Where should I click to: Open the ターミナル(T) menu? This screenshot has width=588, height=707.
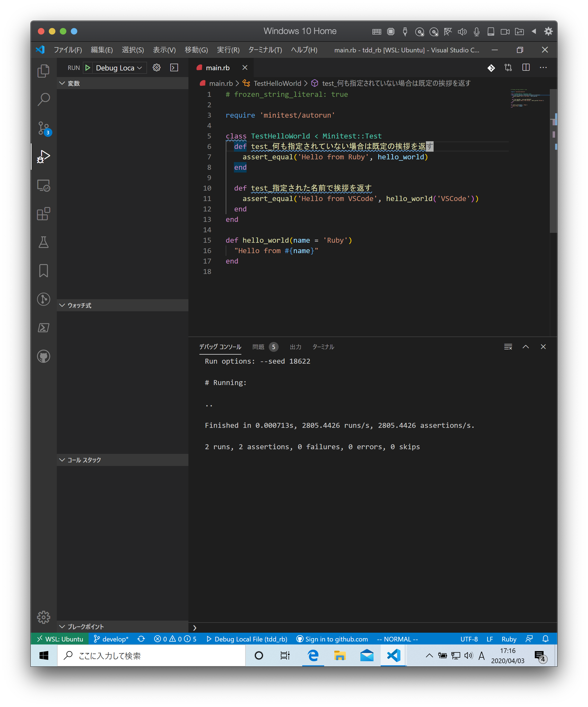(265, 50)
